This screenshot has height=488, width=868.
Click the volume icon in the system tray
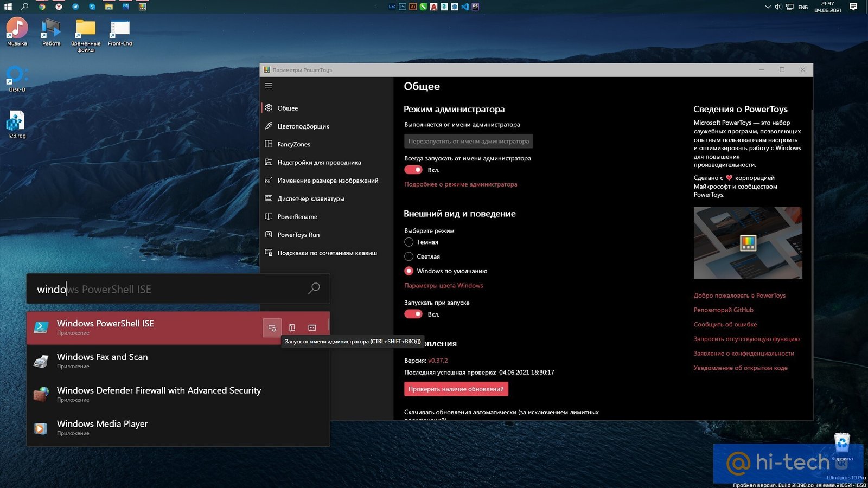tap(778, 7)
